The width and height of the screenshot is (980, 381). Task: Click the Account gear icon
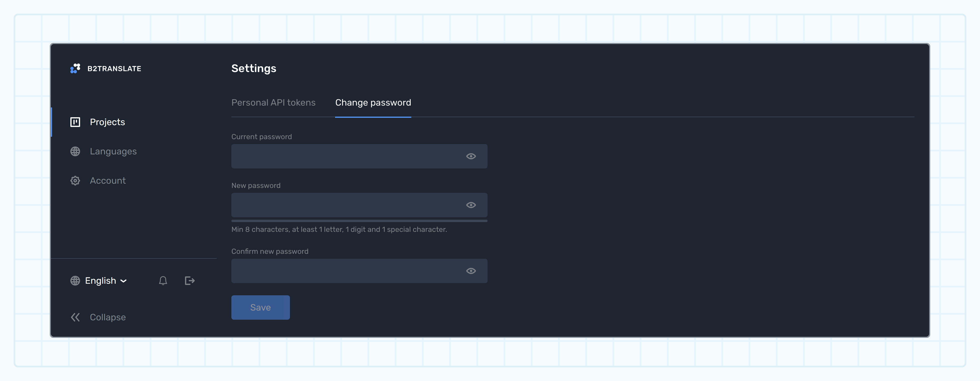(75, 181)
